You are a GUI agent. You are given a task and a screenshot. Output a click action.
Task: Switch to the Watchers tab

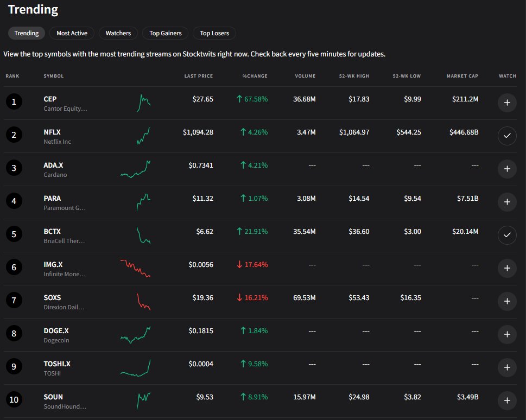pyautogui.click(x=118, y=33)
